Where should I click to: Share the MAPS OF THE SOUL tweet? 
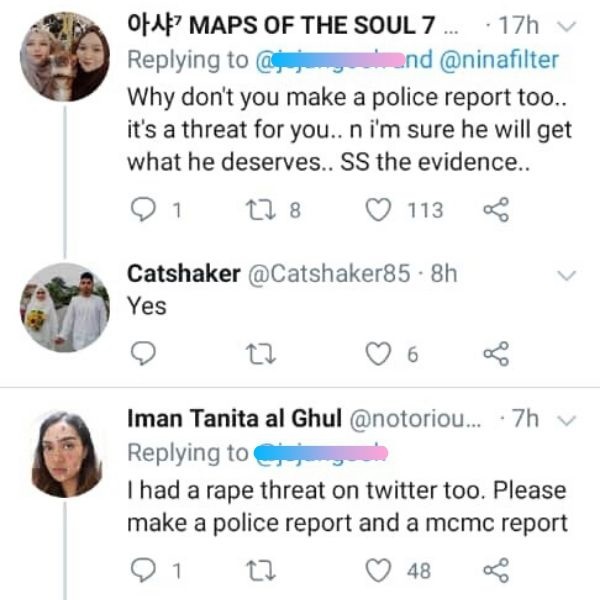pyautogui.click(x=494, y=210)
